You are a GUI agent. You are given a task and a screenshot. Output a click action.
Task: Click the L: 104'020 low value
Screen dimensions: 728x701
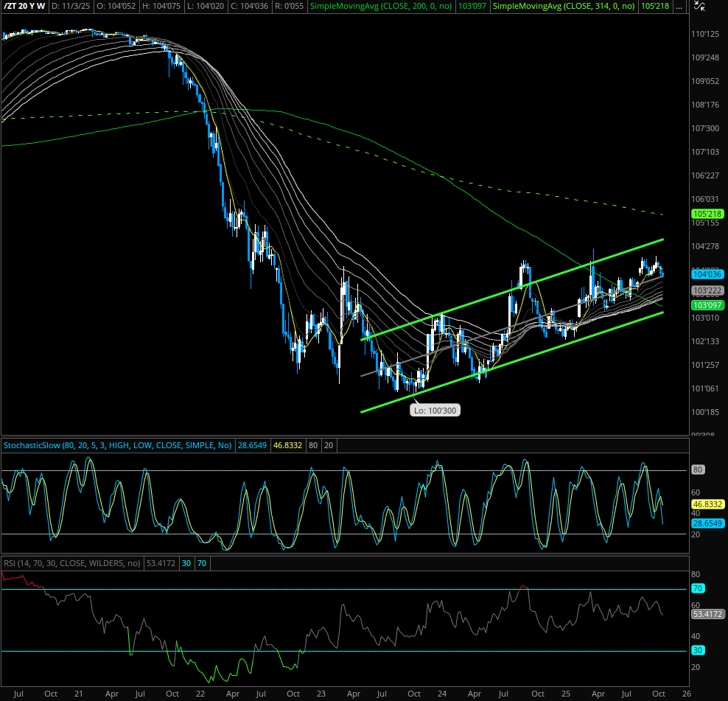(x=206, y=6)
